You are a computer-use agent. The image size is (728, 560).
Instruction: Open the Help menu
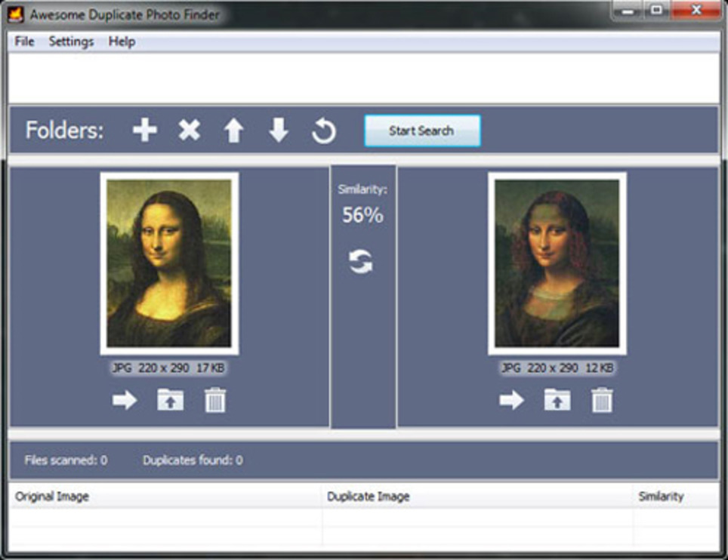tap(123, 42)
